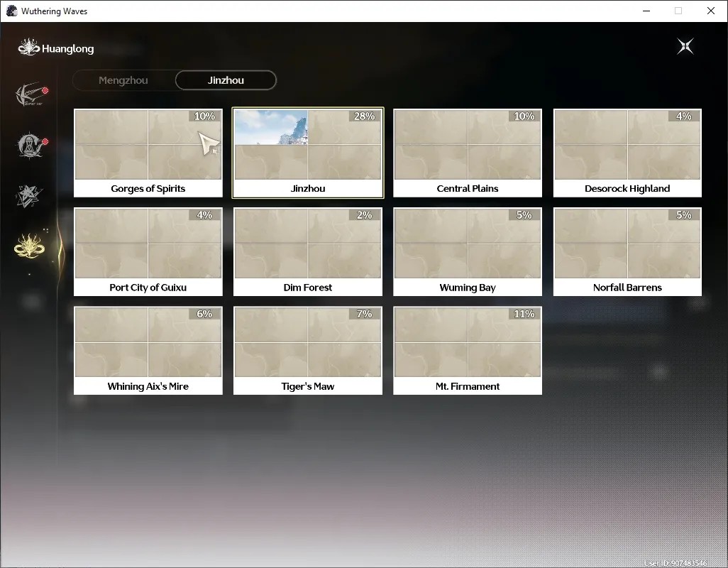This screenshot has width=728, height=568.
Task: Select Desorock Highland card
Action: 627,153
